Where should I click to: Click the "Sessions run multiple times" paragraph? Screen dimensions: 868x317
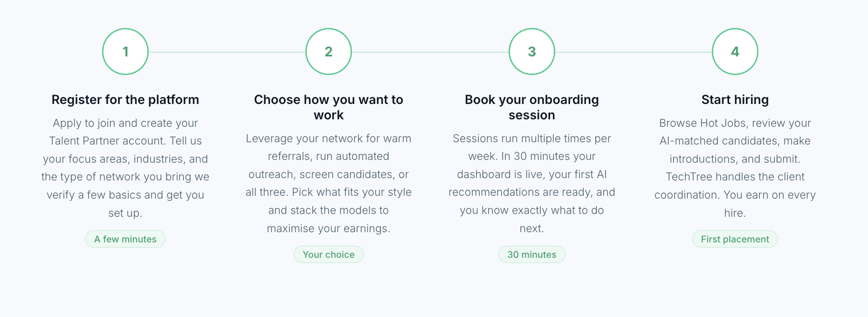pyautogui.click(x=532, y=183)
